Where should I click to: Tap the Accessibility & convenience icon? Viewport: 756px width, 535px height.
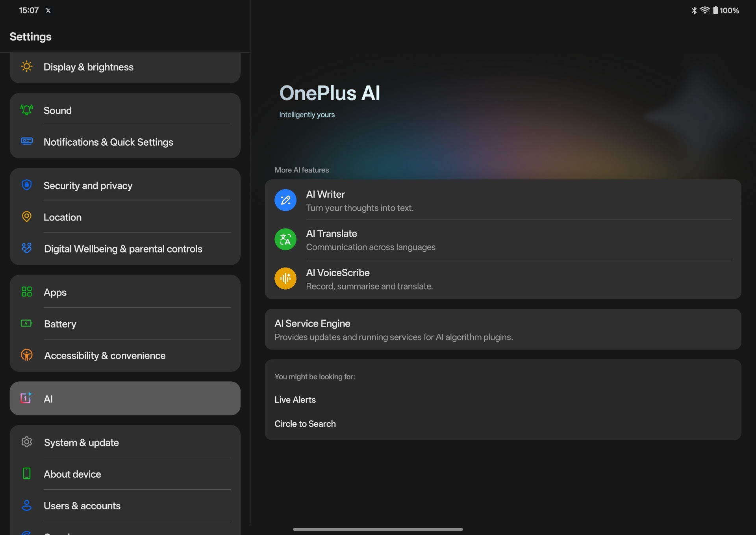coord(27,355)
